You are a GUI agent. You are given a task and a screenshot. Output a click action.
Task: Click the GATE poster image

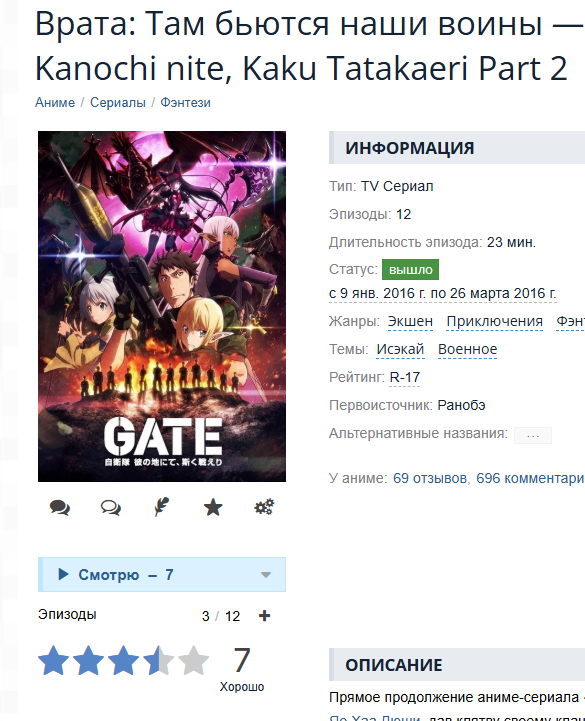tap(162, 306)
